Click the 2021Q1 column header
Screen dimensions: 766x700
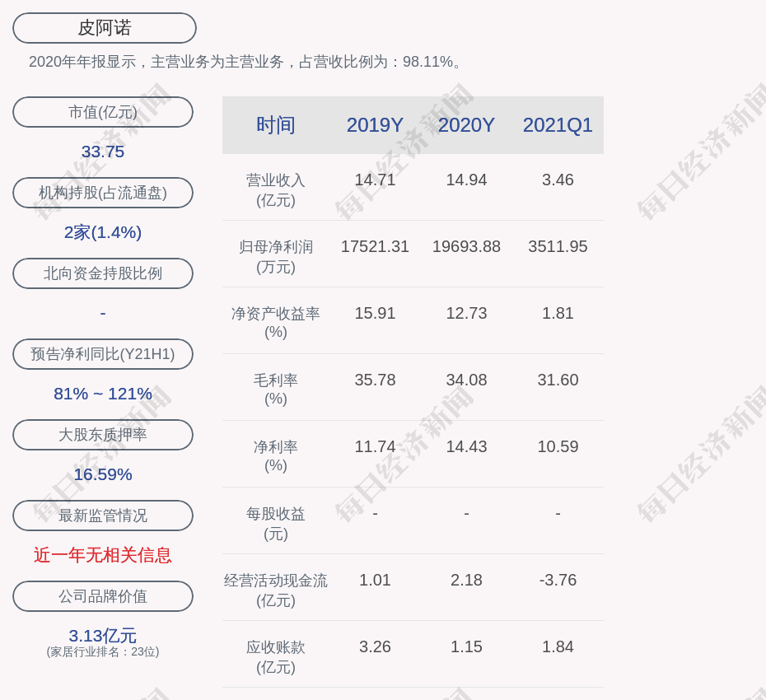tap(558, 125)
